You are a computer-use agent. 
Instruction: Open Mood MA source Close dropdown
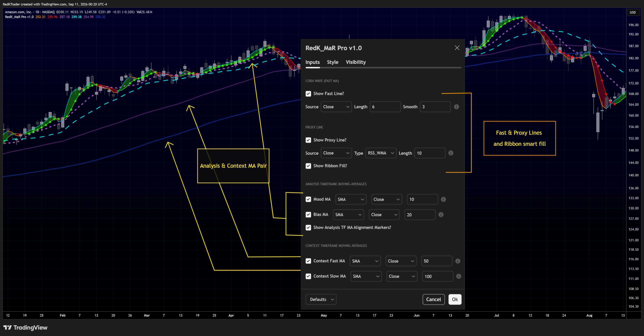coord(386,199)
